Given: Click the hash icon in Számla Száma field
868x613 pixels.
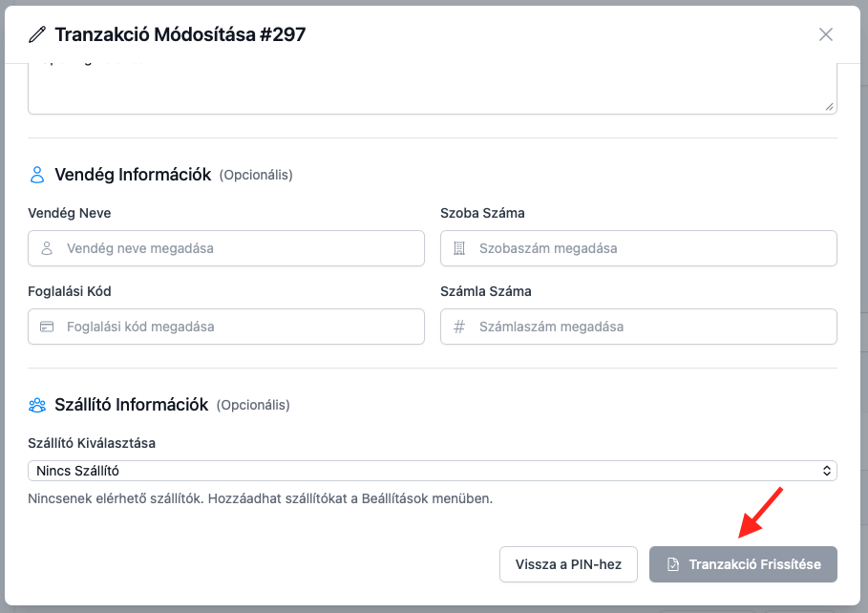Looking at the screenshot, I should 459,327.
